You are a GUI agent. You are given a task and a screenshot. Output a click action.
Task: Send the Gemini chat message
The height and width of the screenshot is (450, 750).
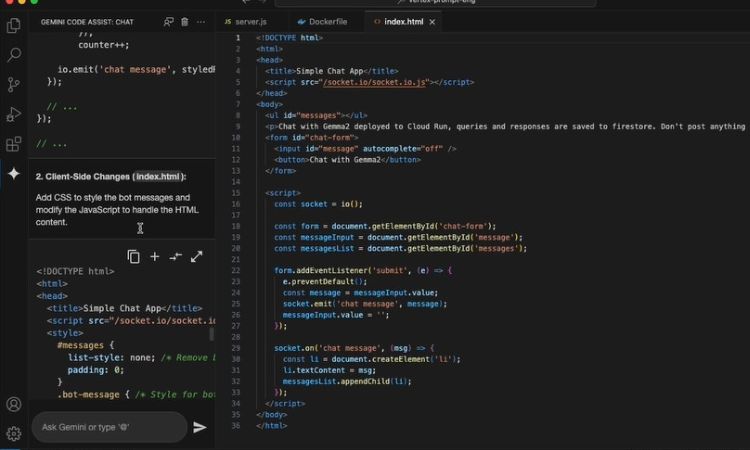(200, 427)
